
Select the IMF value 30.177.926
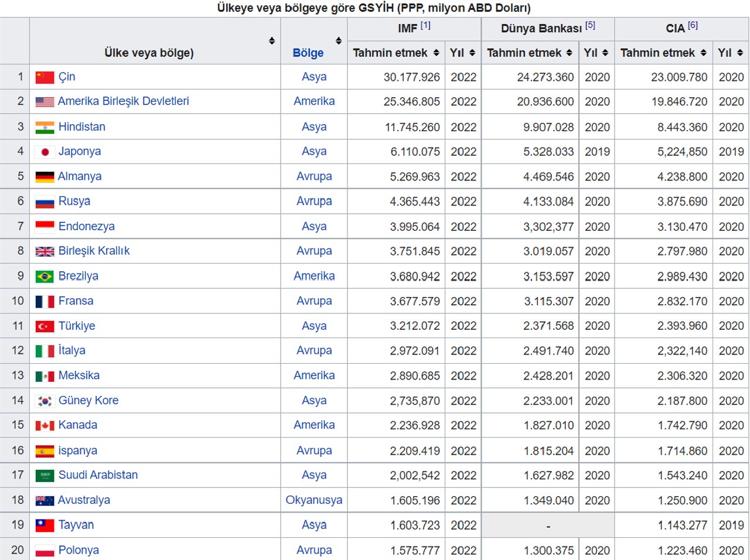click(x=412, y=77)
